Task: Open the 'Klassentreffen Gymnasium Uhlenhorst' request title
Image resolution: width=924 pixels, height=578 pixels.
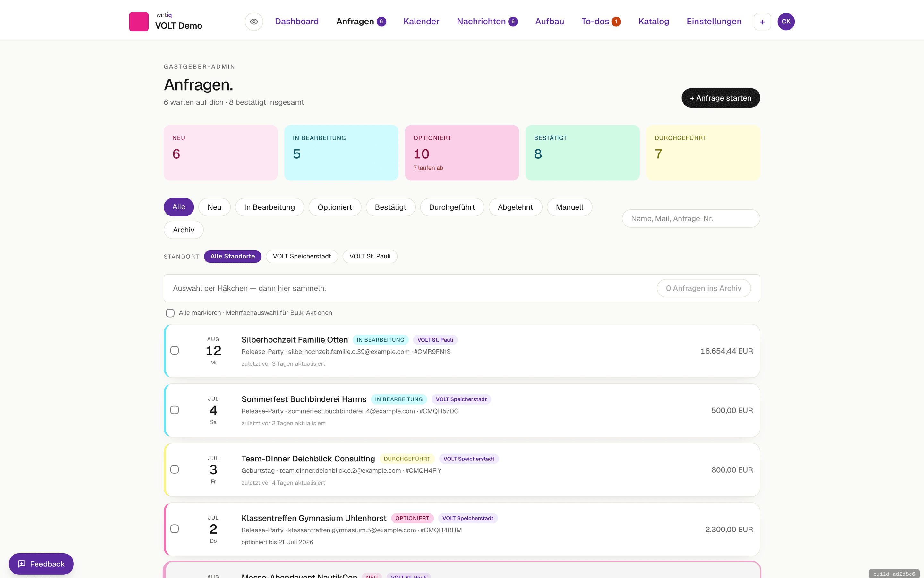Action: tap(314, 518)
